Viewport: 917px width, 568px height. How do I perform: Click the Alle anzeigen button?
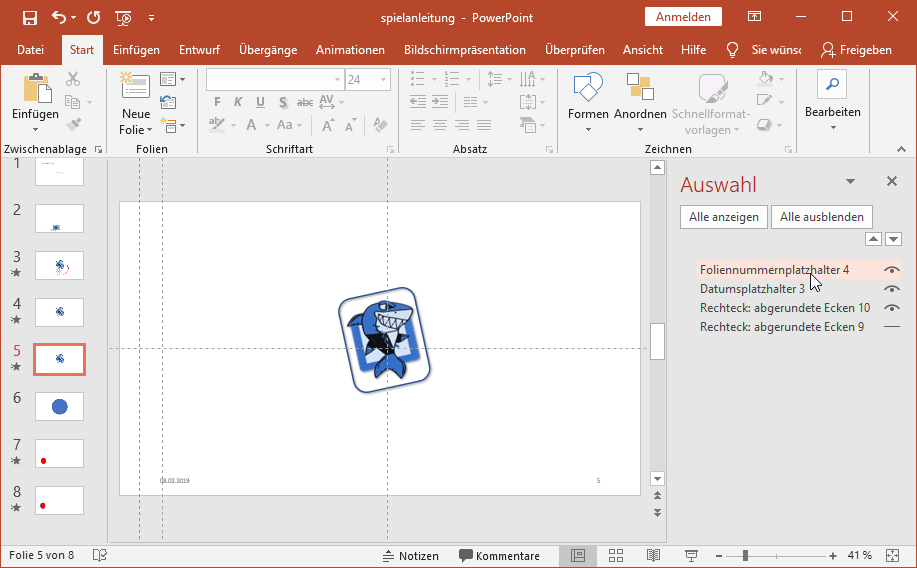723,217
